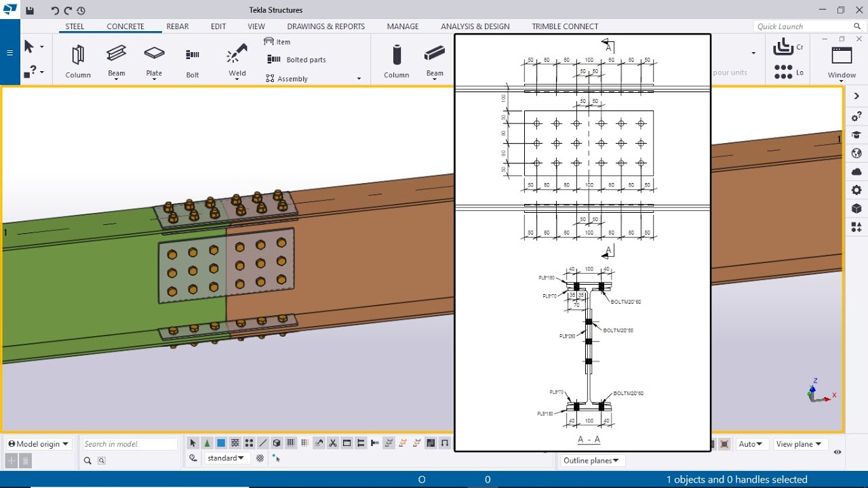Open the standard selection filter dropdown
868x488 pixels.
pyautogui.click(x=226, y=458)
